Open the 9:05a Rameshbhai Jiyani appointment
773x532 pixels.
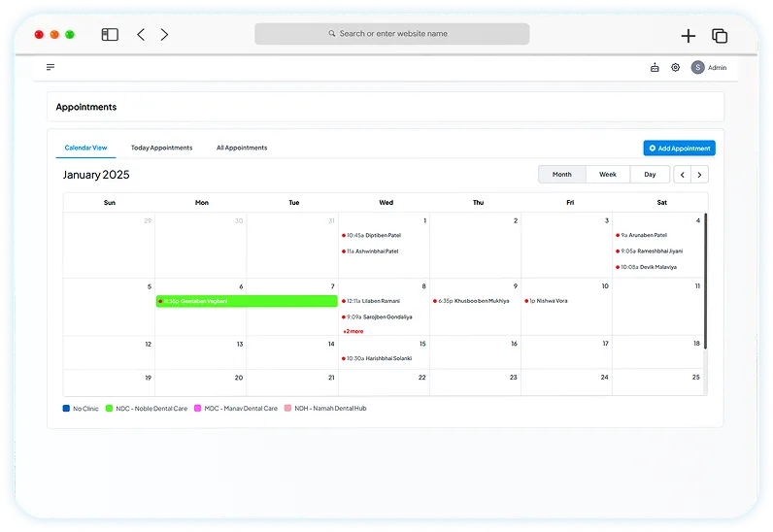point(649,251)
